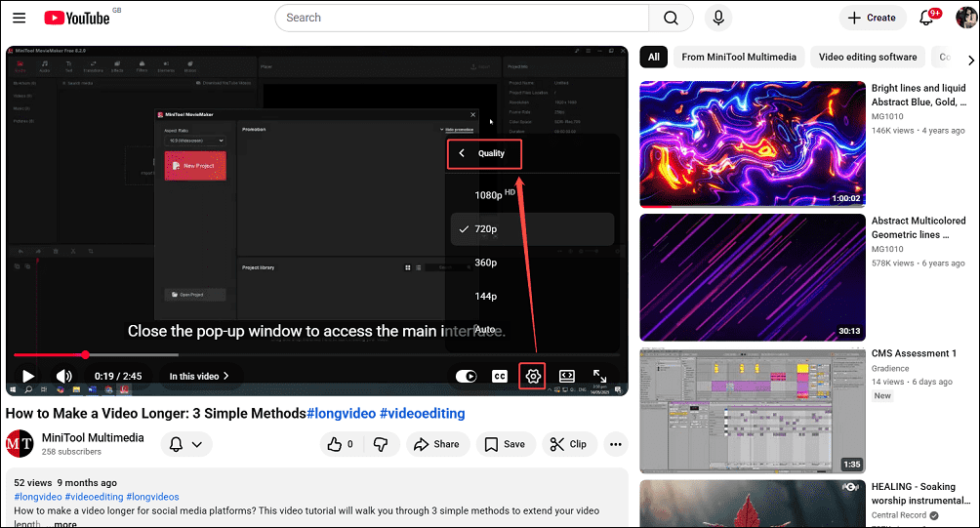Open MiniTool Multimedia channel name link
Viewport: 980px width, 528px height.
[x=93, y=437]
